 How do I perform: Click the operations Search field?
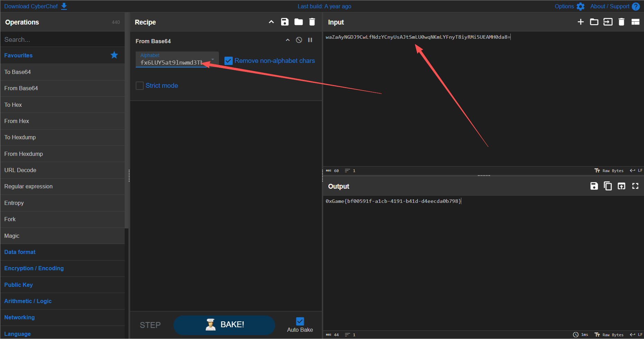(x=62, y=39)
